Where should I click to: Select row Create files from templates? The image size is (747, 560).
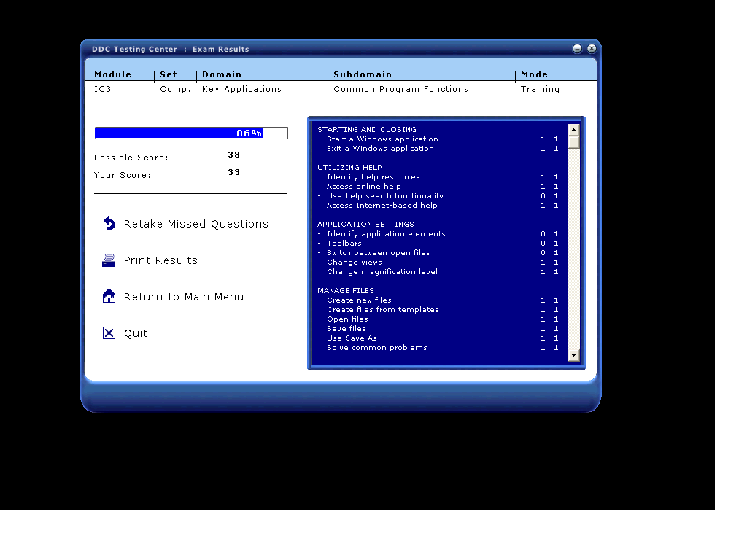point(438,309)
